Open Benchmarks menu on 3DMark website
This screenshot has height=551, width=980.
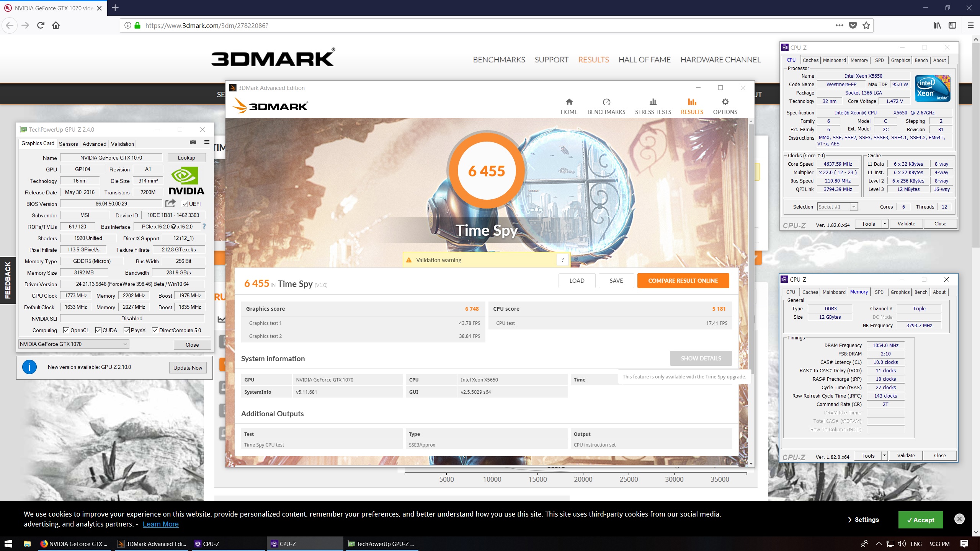tap(499, 60)
